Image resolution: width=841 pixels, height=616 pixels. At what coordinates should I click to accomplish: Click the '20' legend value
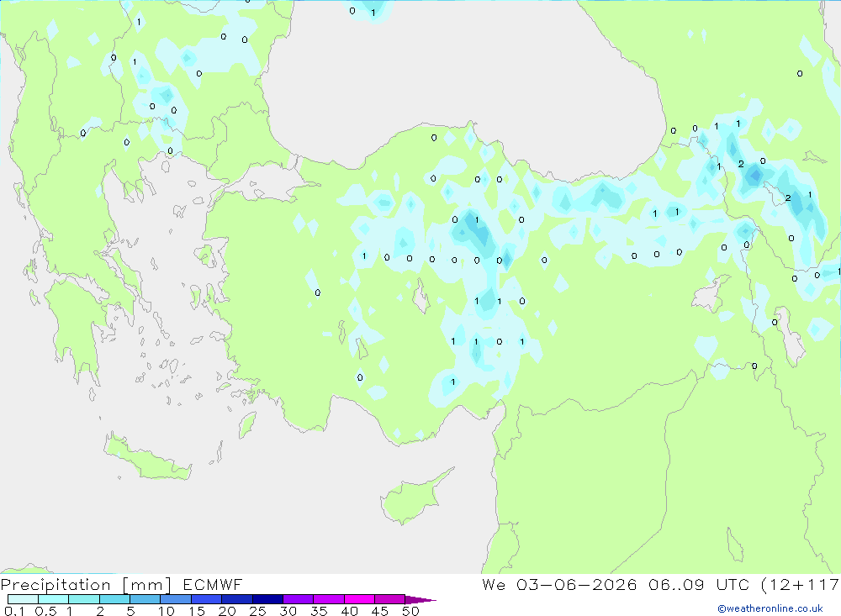(x=227, y=611)
